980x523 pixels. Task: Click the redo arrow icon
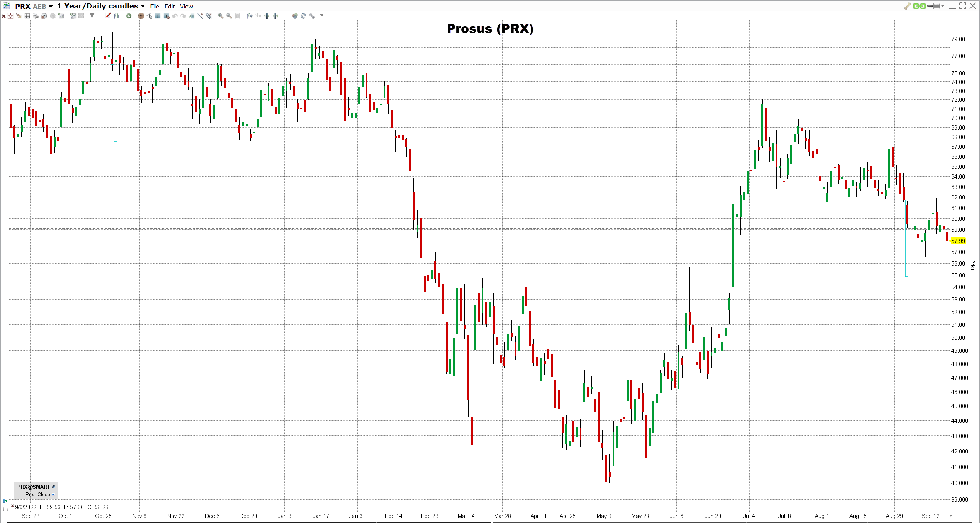183,16
